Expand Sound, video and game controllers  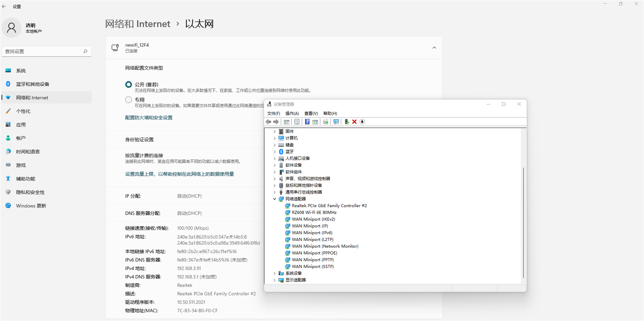(275, 179)
